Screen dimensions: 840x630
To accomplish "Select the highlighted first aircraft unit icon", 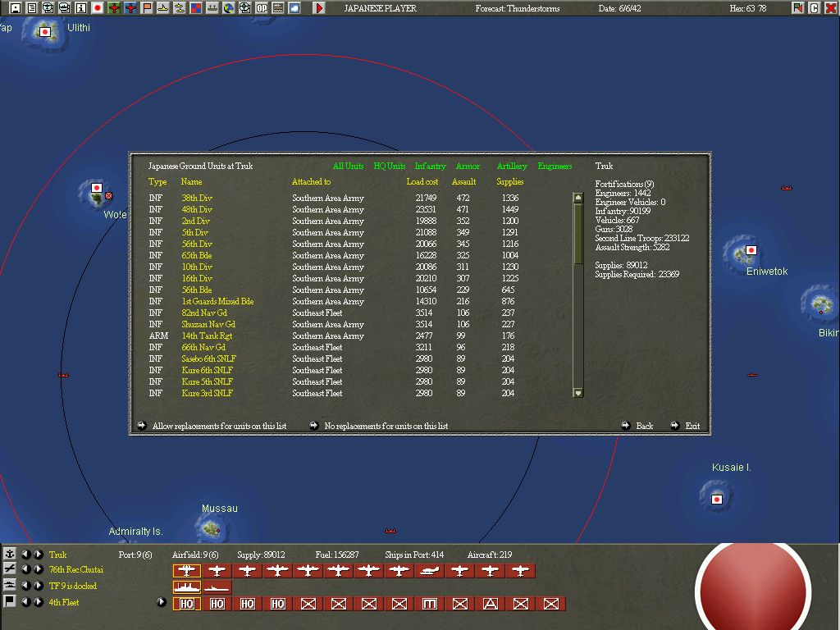I will click(x=186, y=571).
